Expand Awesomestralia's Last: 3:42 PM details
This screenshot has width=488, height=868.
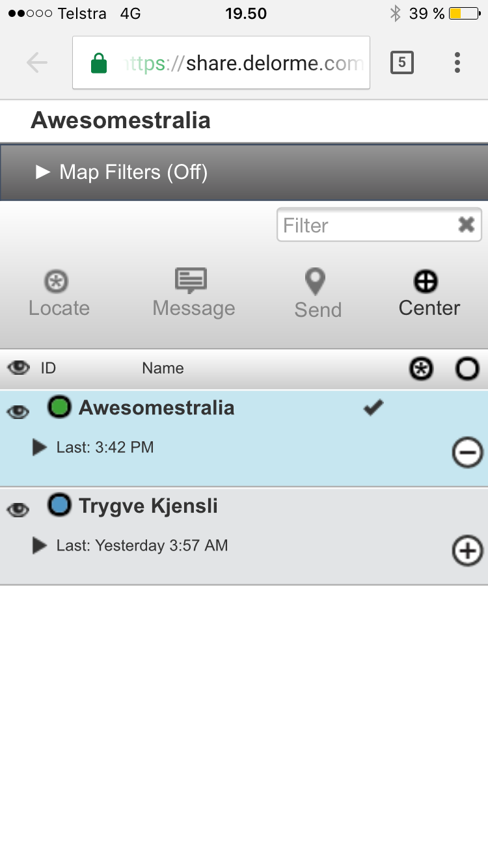(40, 447)
